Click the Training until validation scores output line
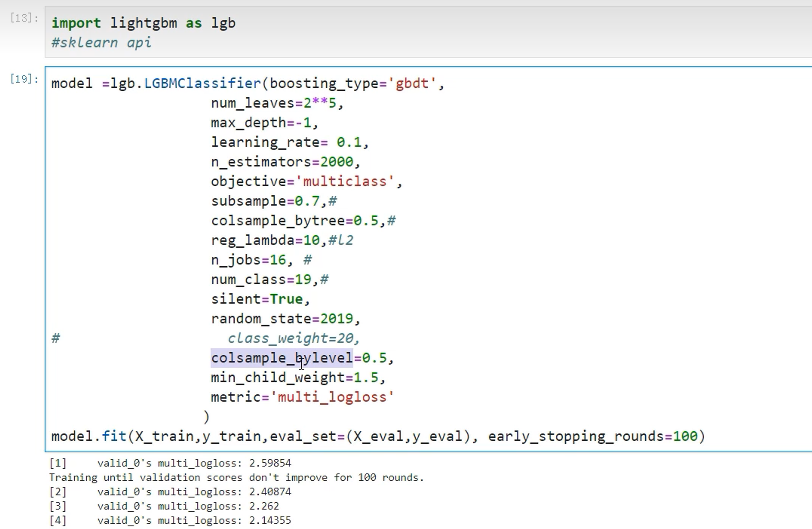812x529 pixels. point(236,477)
